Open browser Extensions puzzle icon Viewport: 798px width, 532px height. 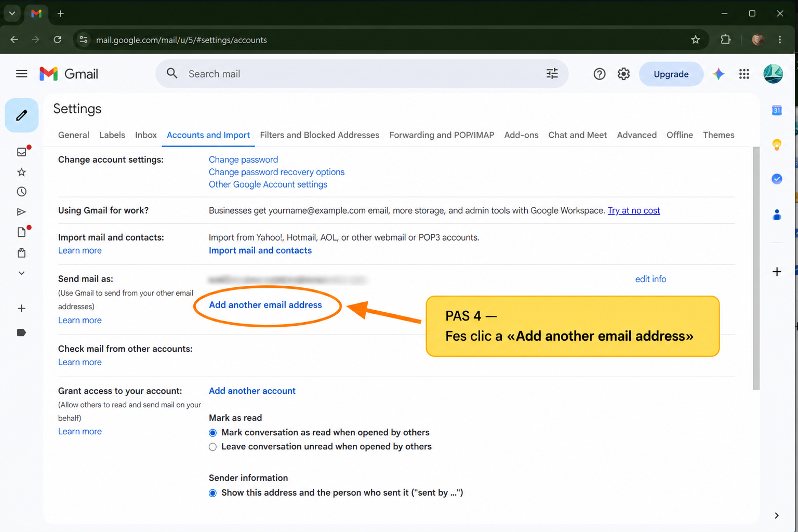[x=725, y=39]
